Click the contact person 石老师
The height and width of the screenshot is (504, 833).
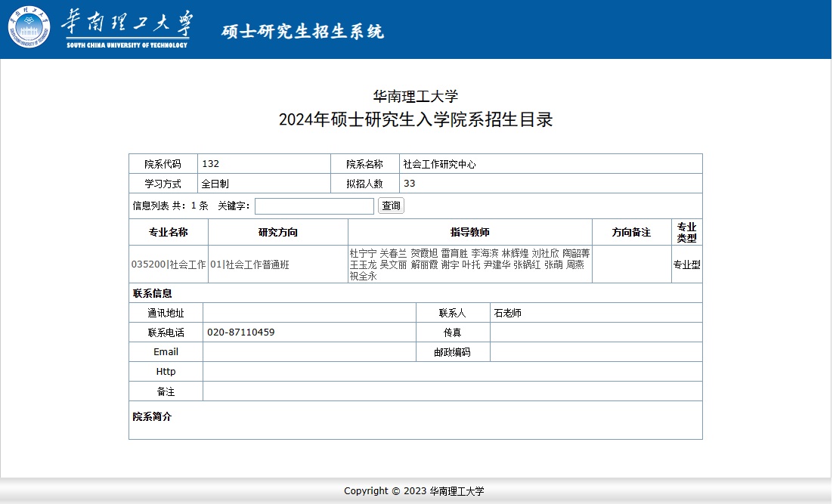click(x=507, y=313)
